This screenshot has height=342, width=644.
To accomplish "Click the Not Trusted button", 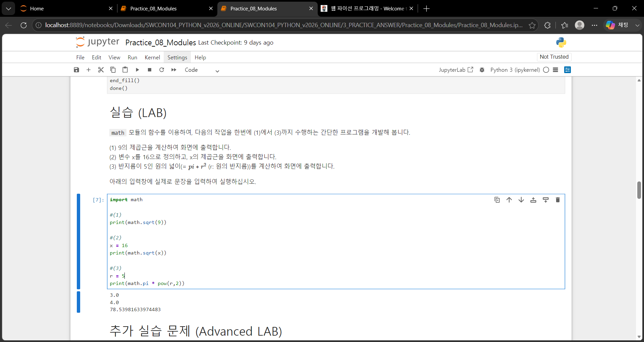I will pos(554,57).
